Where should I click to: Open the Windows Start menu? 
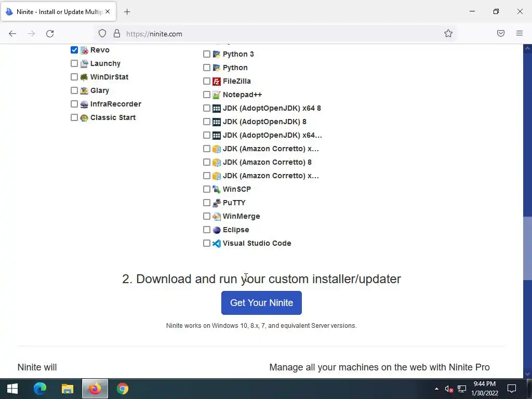tap(12, 389)
